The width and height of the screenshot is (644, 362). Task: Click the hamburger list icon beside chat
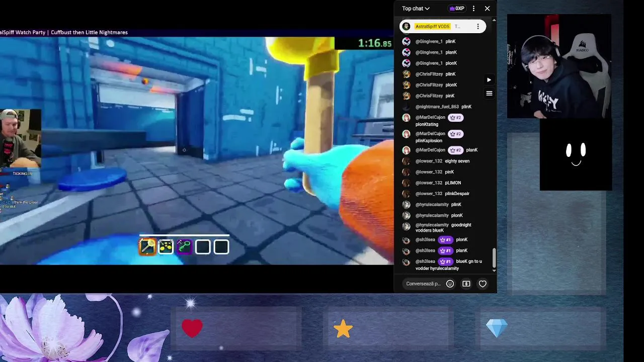coord(489,93)
